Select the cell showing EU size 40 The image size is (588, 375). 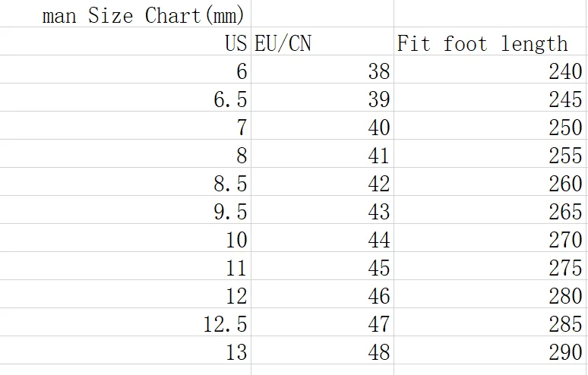323,125
